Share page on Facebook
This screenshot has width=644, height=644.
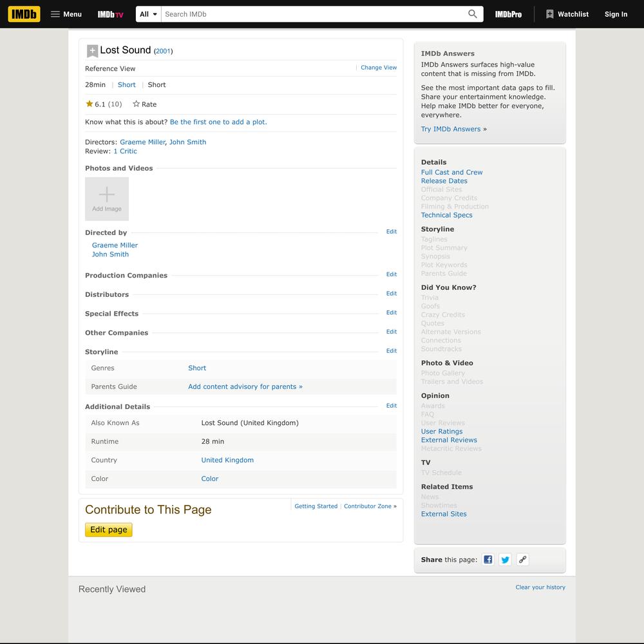click(x=488, y=560)
